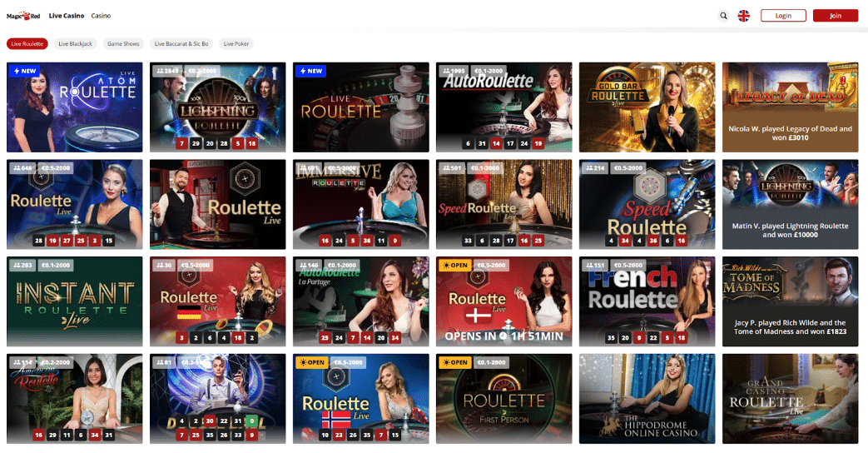
Task: Click the UK flag language selector
Action: point(743,16)
